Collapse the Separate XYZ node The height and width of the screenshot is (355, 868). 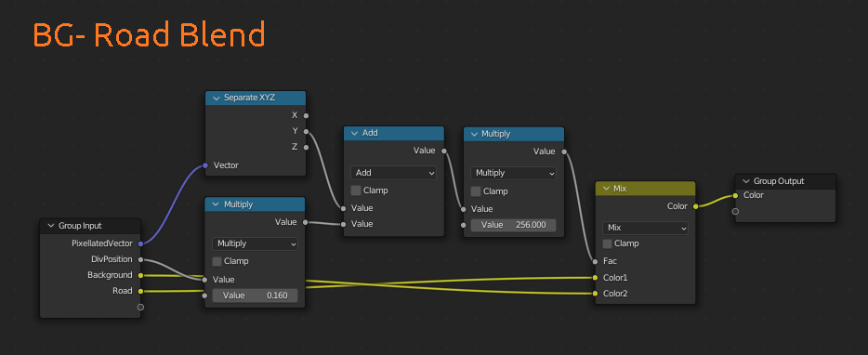coord(216,98)
